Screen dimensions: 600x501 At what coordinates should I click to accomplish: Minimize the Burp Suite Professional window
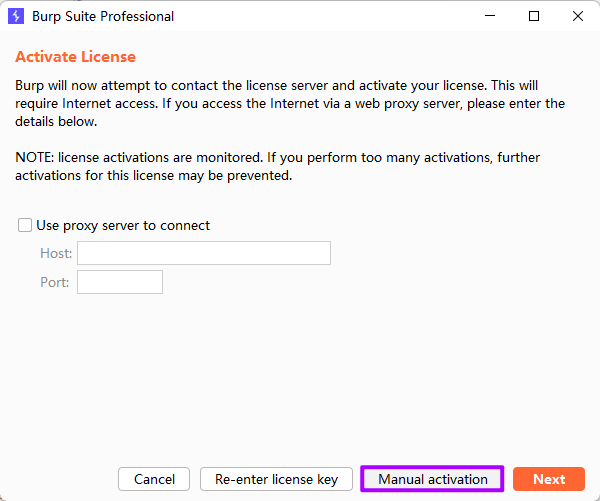[x=490, y=16]
